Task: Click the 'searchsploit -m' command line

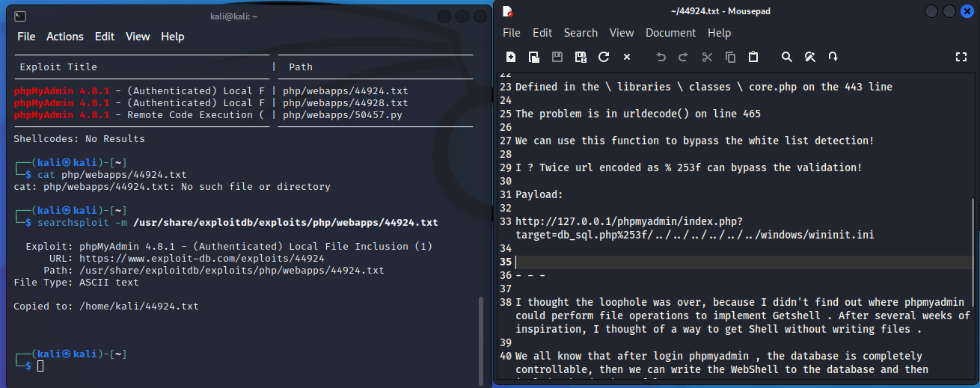Action: (238, 222)
